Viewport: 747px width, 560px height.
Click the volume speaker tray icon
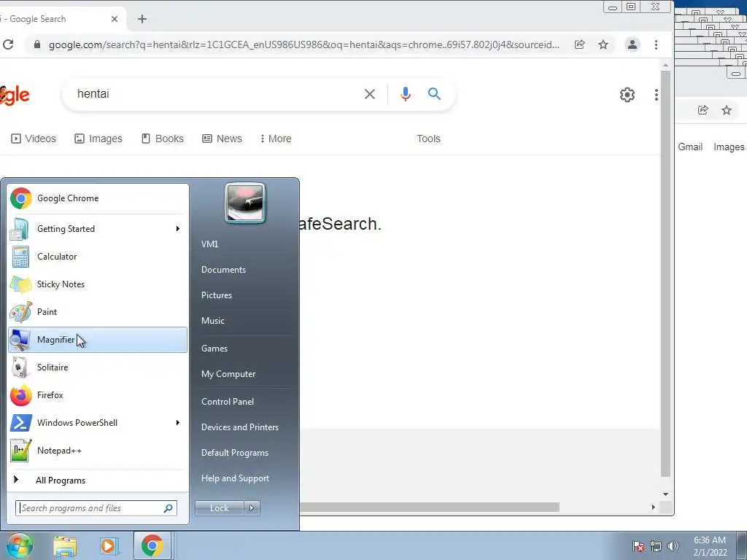coord(673,546)
